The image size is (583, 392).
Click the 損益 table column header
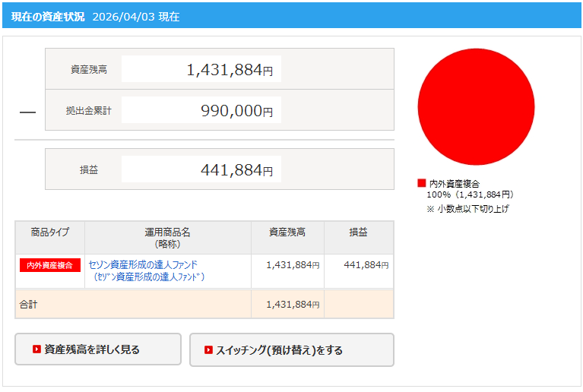pos(358,232)
